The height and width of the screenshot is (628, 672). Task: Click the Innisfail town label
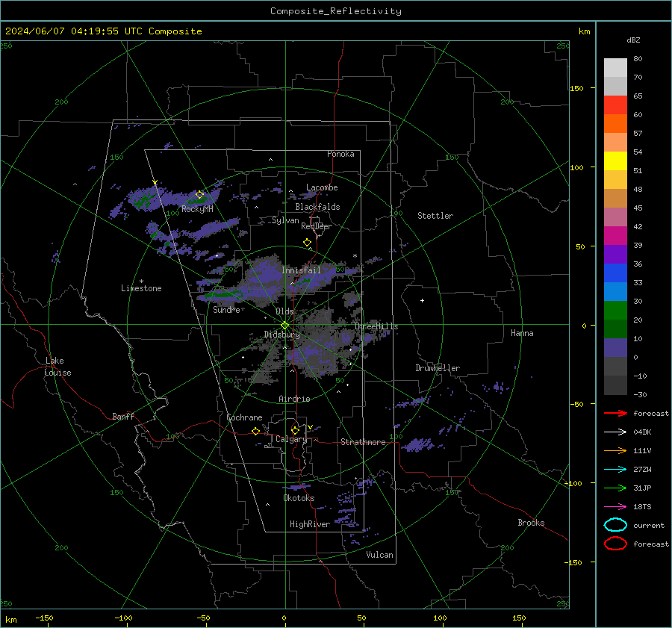click(301, 270)
